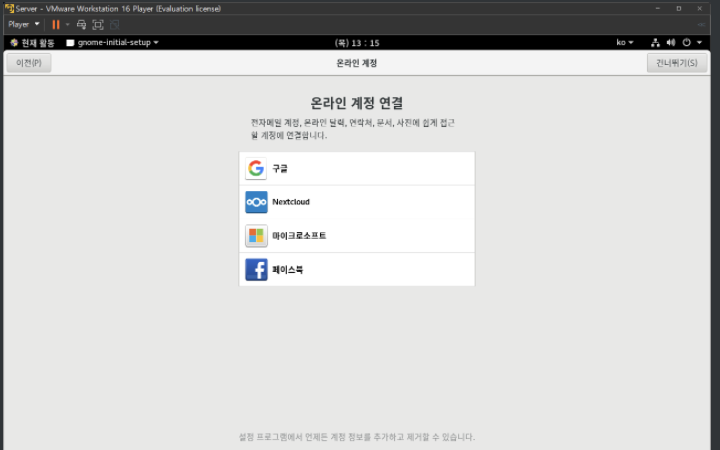Click the 온라인 계정 연결 heading
Image resolution: width=720 pixels, height=450 pixels.
coord(357,103)
